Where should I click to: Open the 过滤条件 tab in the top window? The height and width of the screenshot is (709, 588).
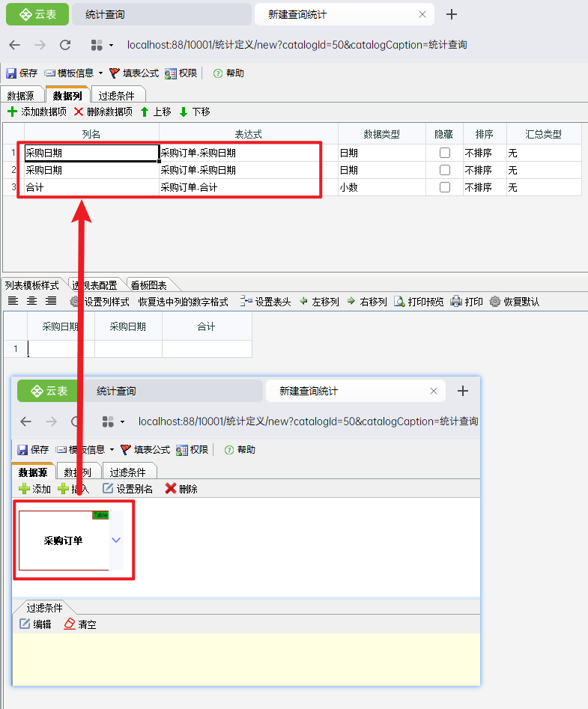pyautogui.click(x=117, y=96)
